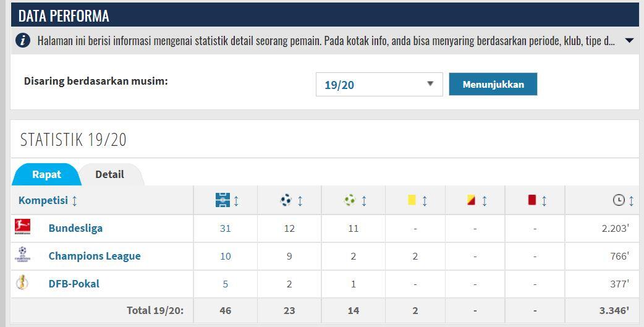Viewport: 644px width, 327px height.
Task: Expand the info banner description arrow
Action: pyautogui.click(x=629, y=41)
